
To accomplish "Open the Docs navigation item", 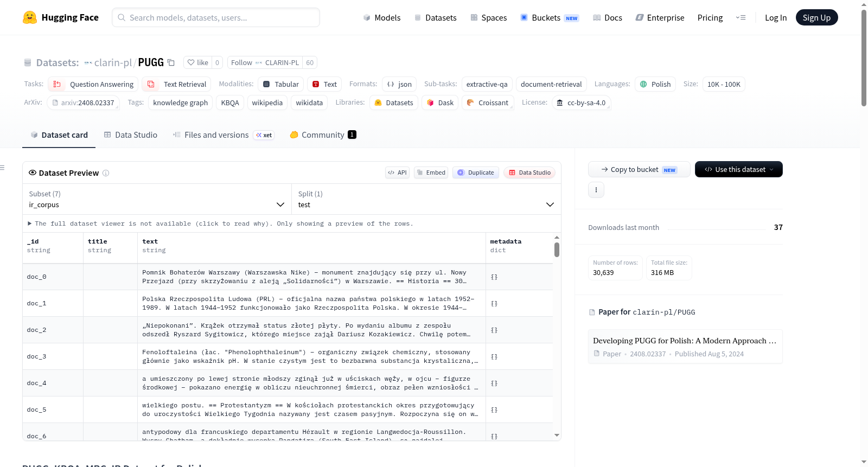I will (608, 17).
